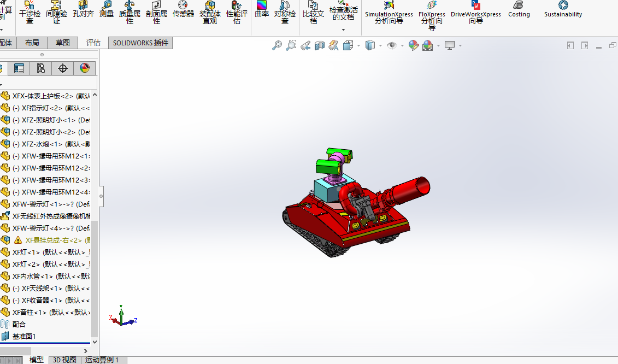Click Edit Appearance color ball icon

(x=414, y=45)
